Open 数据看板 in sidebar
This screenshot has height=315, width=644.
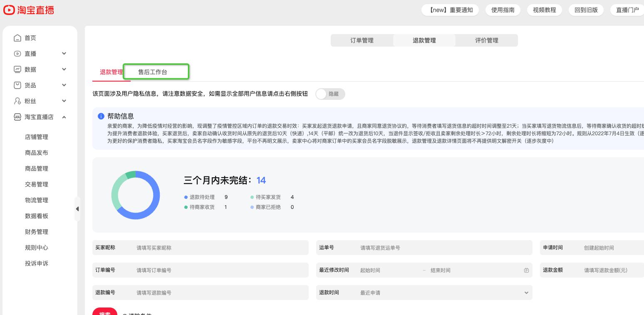[37, 216]
